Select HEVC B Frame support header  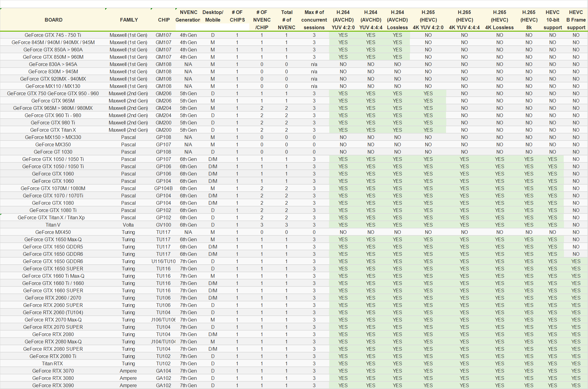click(x=576, y=20)
